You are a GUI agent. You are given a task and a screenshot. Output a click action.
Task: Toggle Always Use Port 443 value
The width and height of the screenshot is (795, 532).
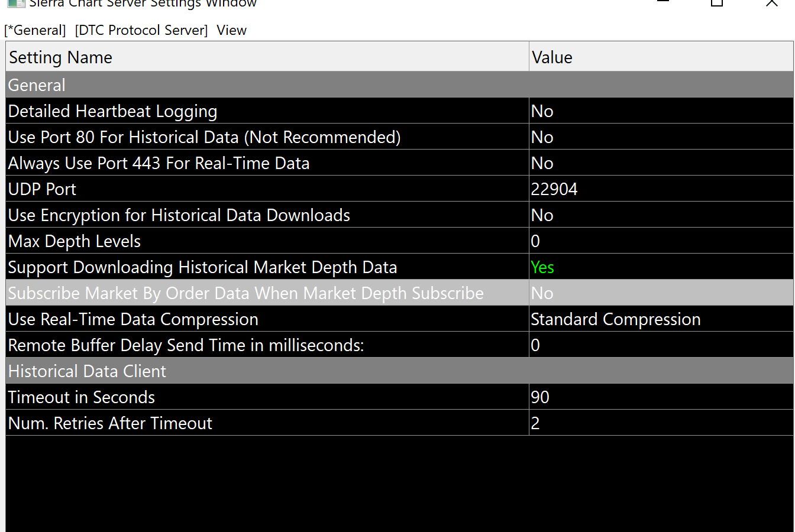click(x=542, y=163)
